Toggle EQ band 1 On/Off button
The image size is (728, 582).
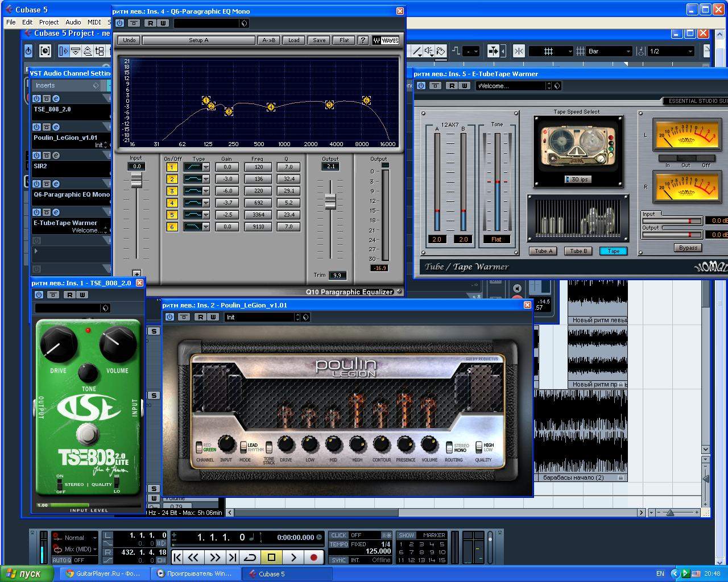click(x=172, y=167)
